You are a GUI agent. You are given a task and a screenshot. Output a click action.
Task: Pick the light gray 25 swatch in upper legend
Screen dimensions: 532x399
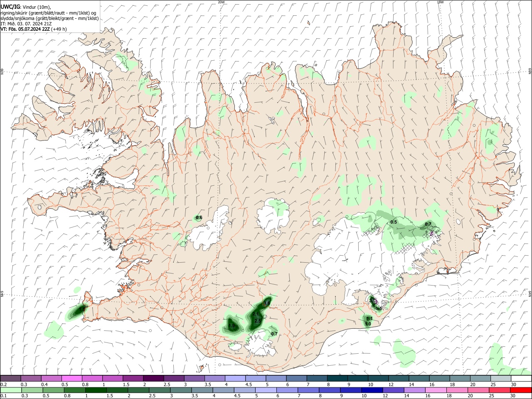click(501, 378)
